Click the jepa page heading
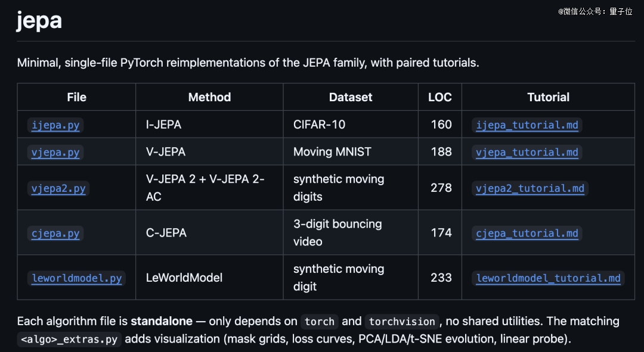Image resolution: width=644 pixels, height=352 pixels. (x=39, y=20)
